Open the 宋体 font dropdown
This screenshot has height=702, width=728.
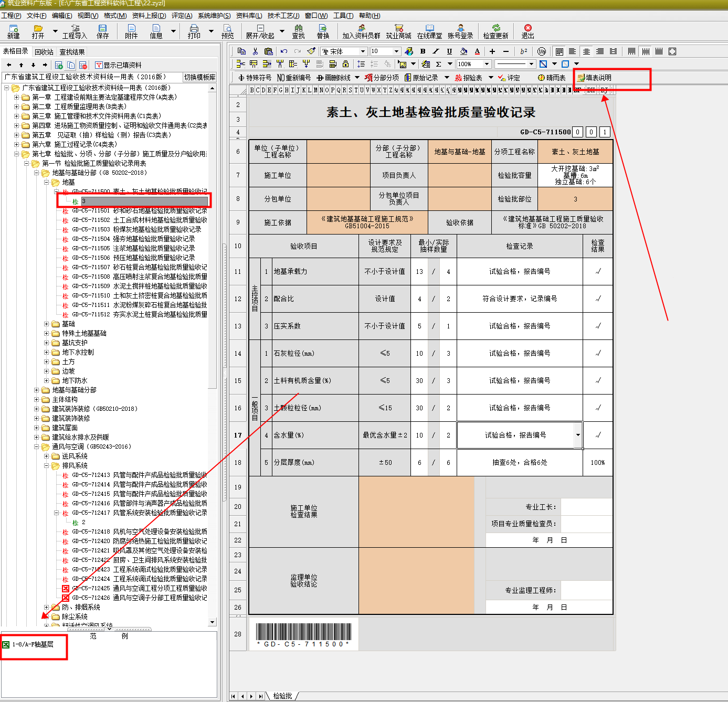(363, 51)
